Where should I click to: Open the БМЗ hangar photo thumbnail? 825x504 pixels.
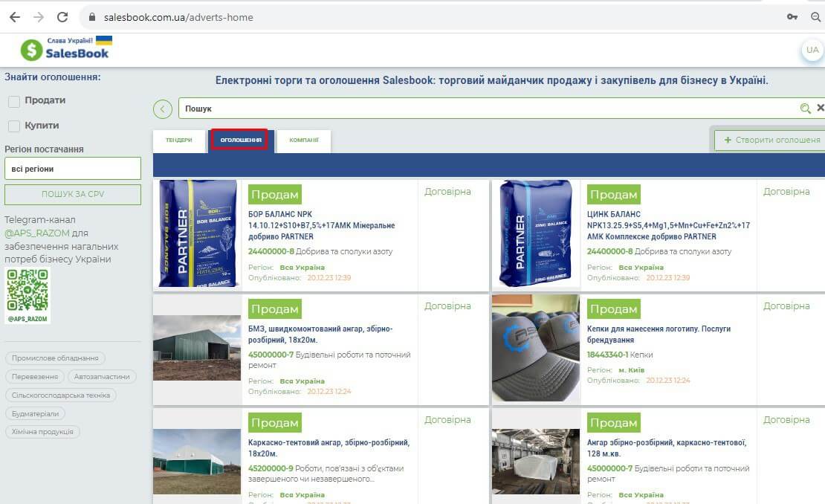pyautogui.click(x=197, y=348)
